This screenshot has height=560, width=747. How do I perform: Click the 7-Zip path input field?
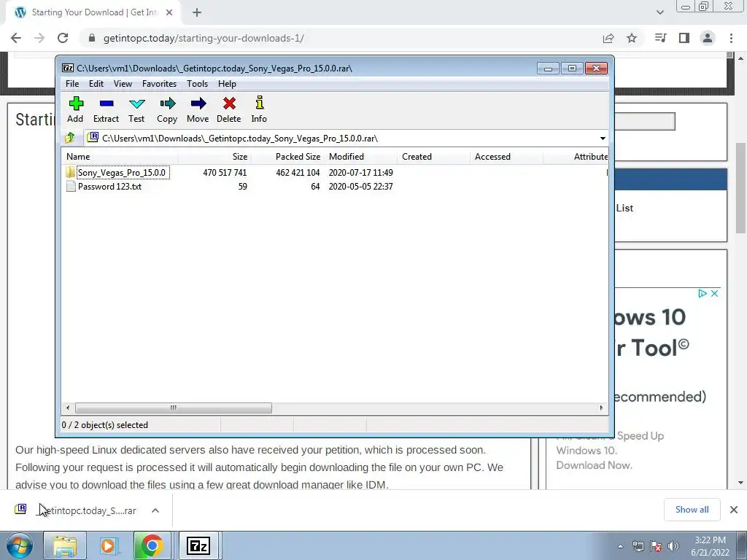(x=341, y=138)
